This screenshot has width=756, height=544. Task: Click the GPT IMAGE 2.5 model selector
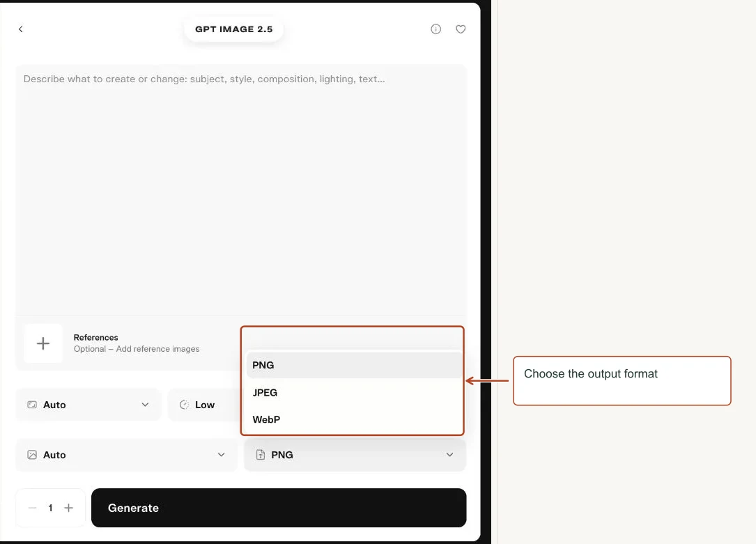(x=234, y=29)
